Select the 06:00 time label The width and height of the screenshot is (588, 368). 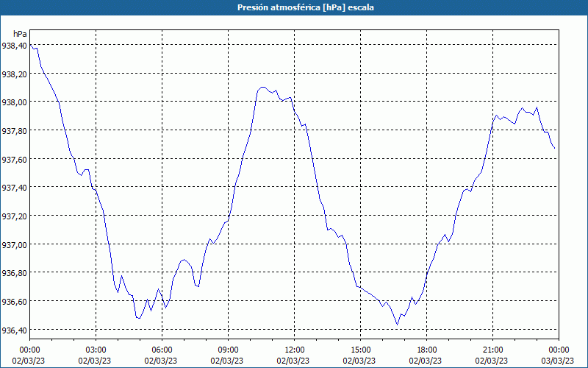[x=162, y=350]
